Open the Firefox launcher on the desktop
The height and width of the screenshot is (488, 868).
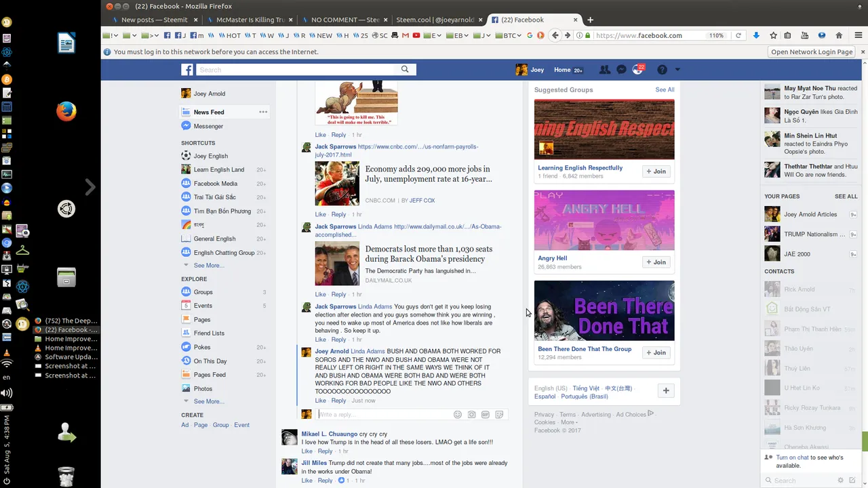(x=66, y=110)
